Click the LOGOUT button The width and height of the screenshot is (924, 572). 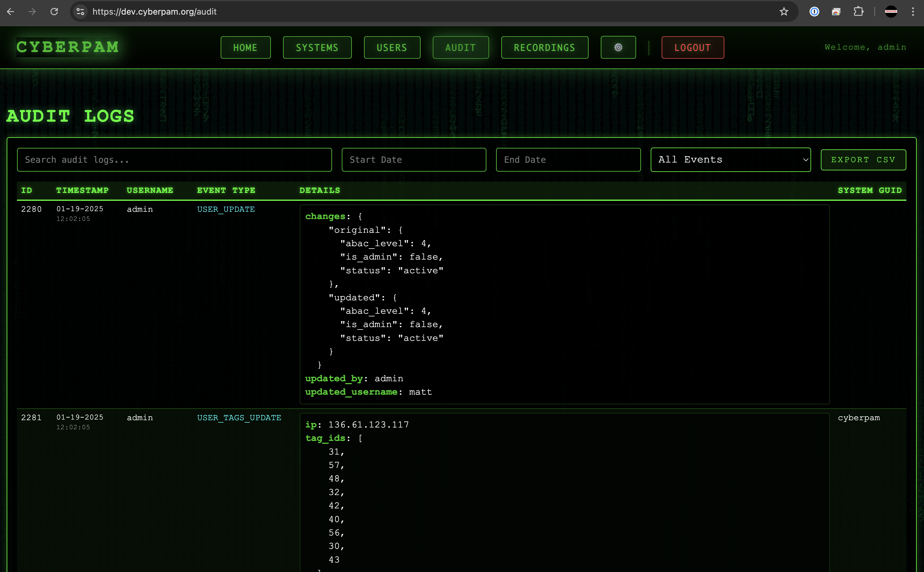tap(692, 47)
